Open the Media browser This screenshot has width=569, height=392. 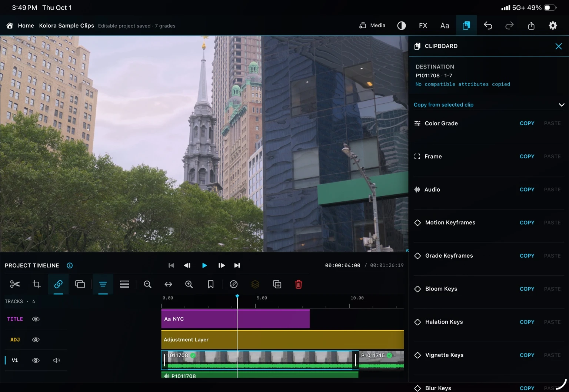click(372, 26)
